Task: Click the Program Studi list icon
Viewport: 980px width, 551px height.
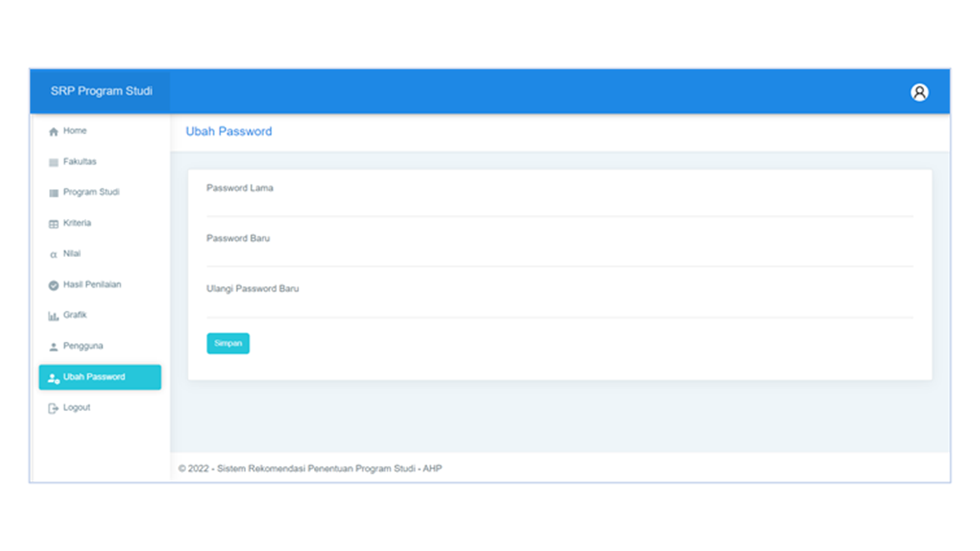Action: pos(54,193)
